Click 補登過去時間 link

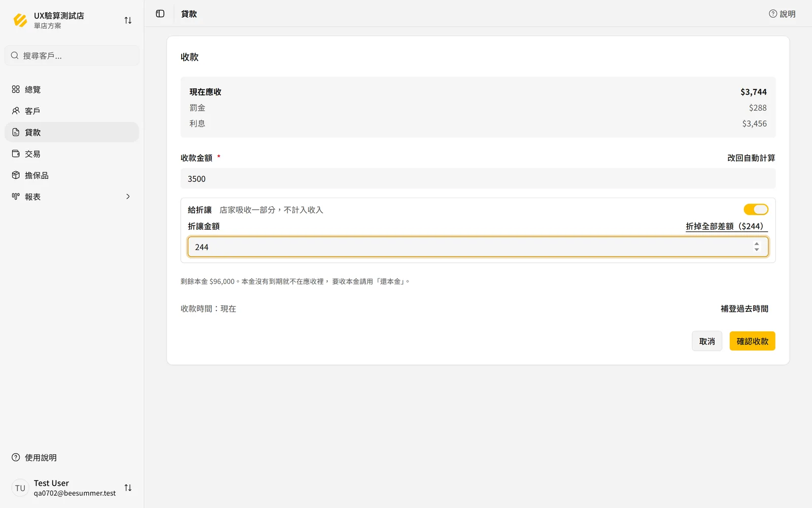745,309
